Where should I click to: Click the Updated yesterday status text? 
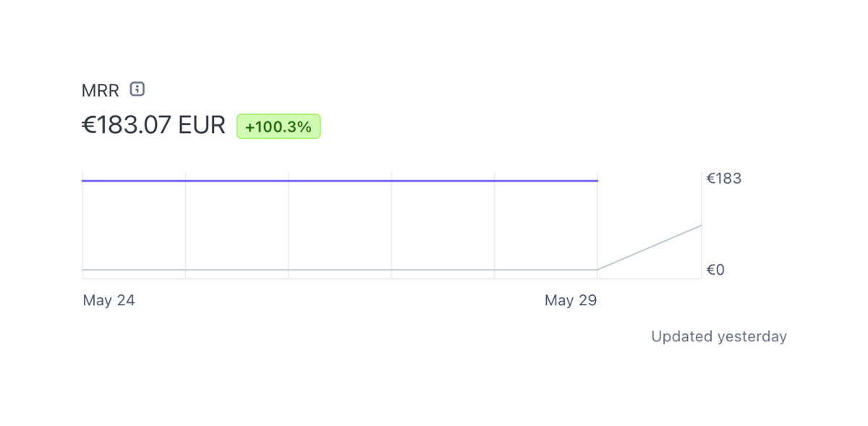pyautogui.click(x=718, y=336)
